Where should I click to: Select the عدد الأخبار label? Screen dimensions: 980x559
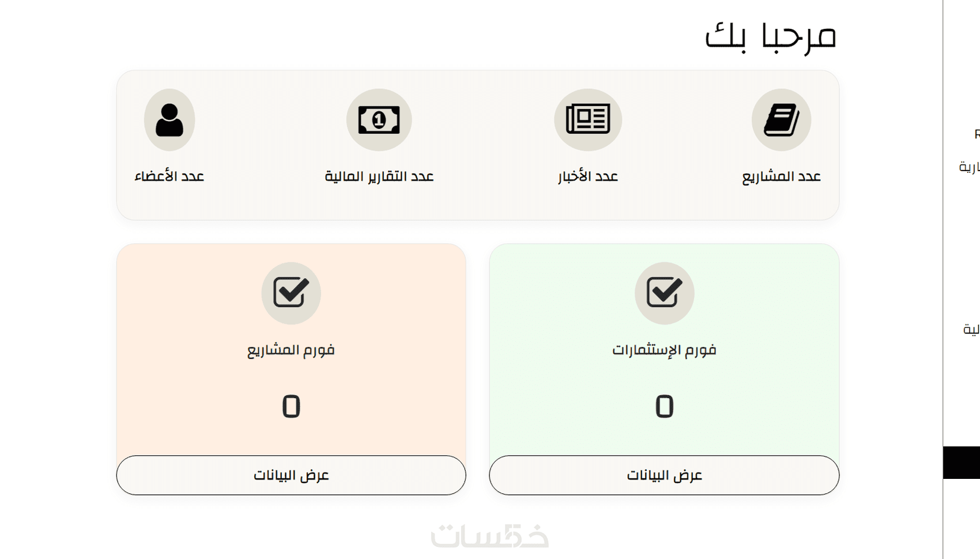pyautogui.click(x=588, y=176)
